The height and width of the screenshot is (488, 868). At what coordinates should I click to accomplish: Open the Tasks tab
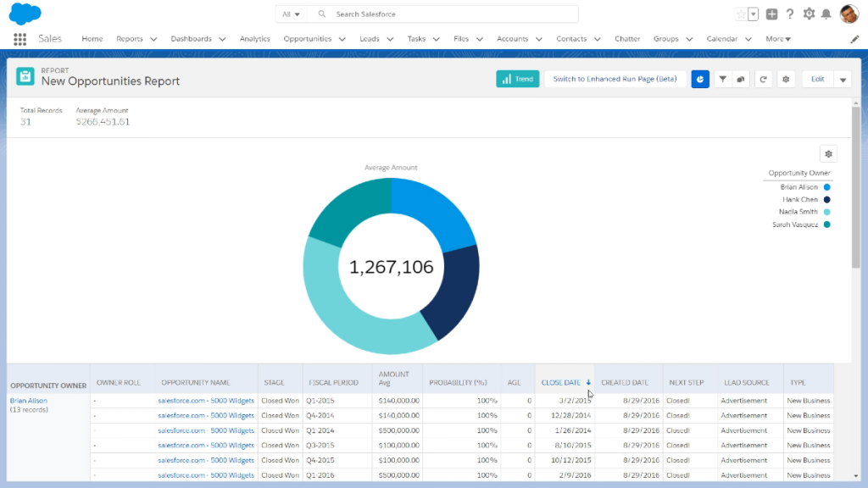coord(416,39)
